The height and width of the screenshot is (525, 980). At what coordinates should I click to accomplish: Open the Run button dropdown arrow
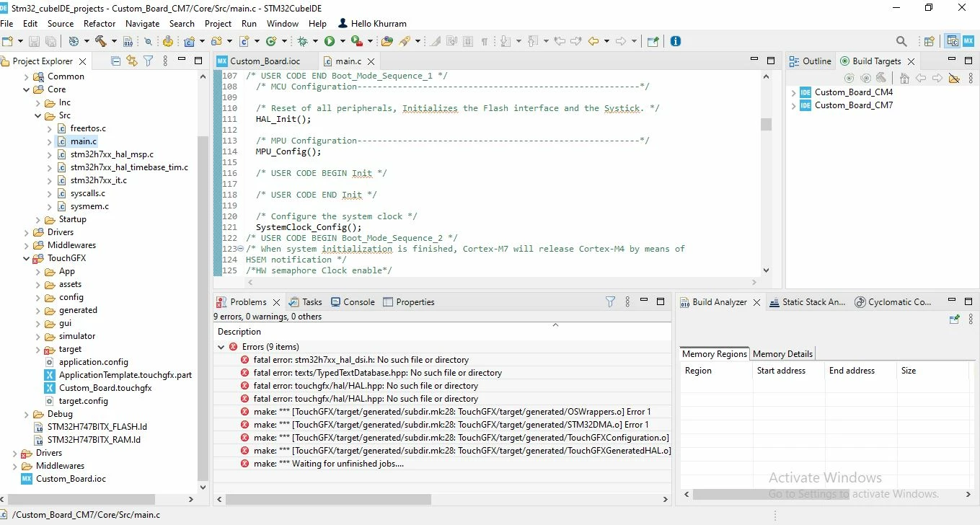point(342,42)
